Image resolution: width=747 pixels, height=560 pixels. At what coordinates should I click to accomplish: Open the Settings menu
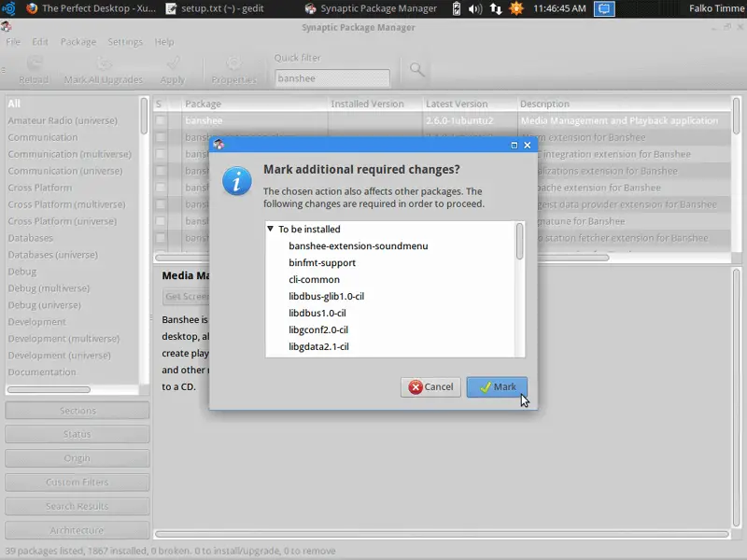click(x=125, y=42)
